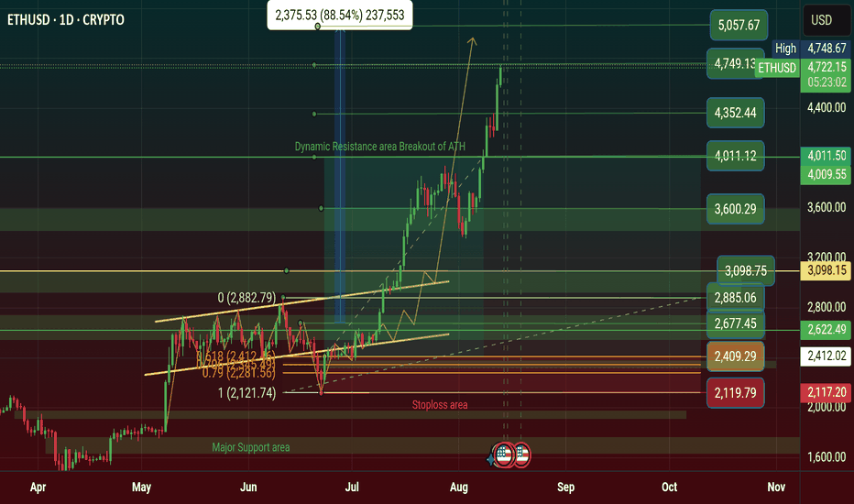Click the 2,800.00 price scale value
The height and width of the screenshot is (504, 854).
click(x=827, y=307)
